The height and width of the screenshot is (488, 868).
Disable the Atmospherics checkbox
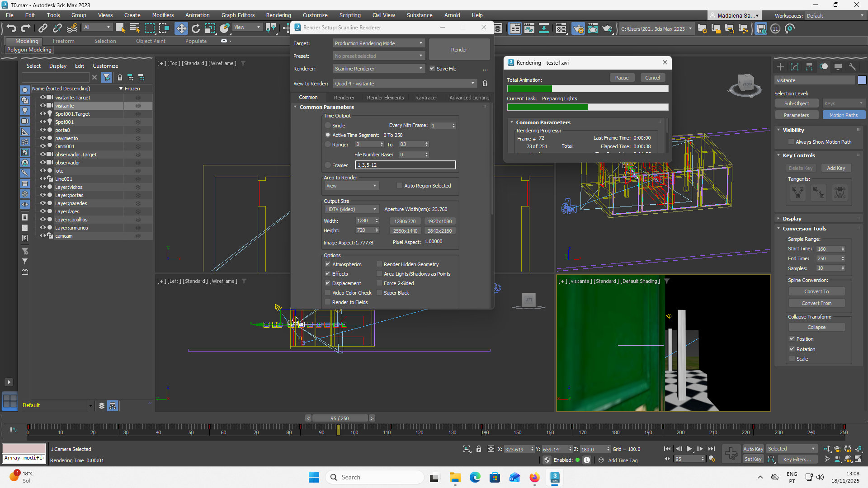(x=328, y=264)
